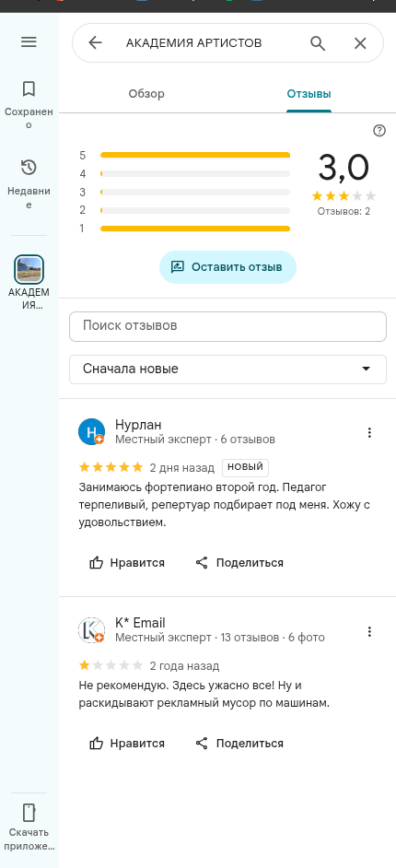Focus the Поиск отзывов field
The image size is (396, 868).
(227, 326)
